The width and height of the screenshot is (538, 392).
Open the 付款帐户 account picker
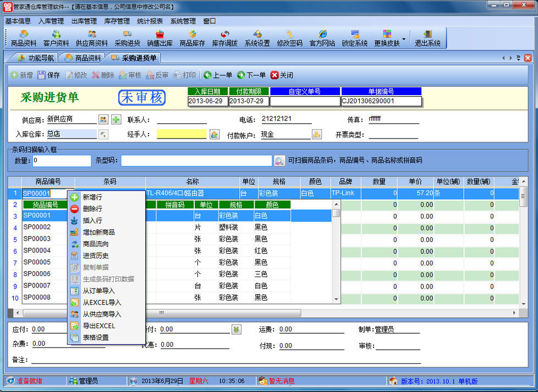[317, 134]
